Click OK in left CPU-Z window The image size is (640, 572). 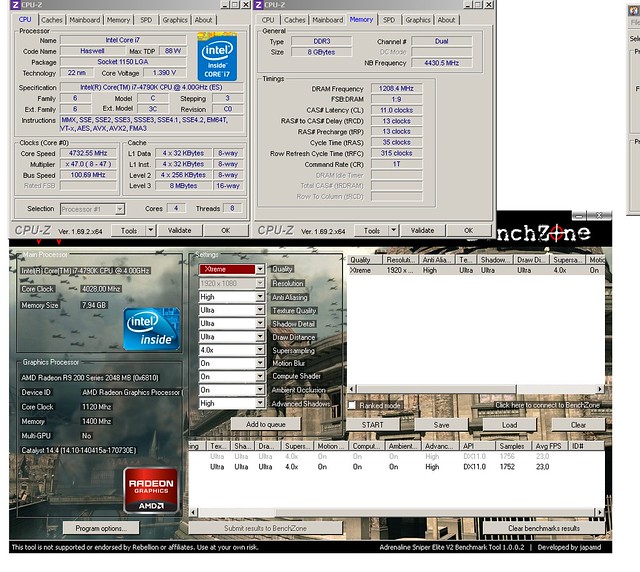click(x=226, y=230)
